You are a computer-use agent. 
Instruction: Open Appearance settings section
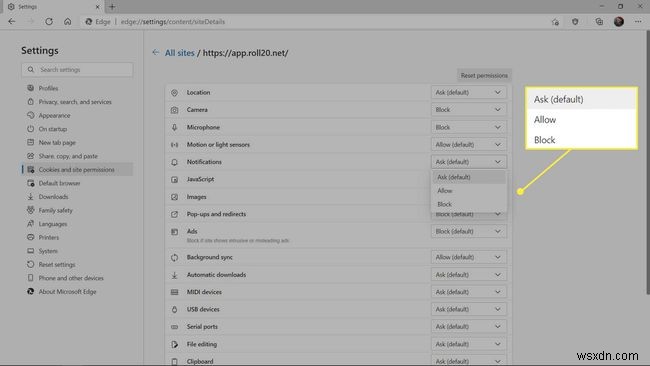pos(77,116)
